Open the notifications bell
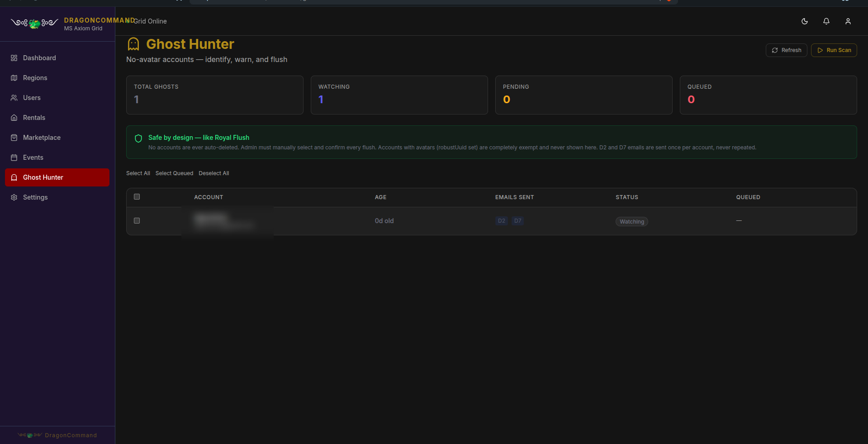The height and width of the screenshot is (444, 868). coord(826,21)
